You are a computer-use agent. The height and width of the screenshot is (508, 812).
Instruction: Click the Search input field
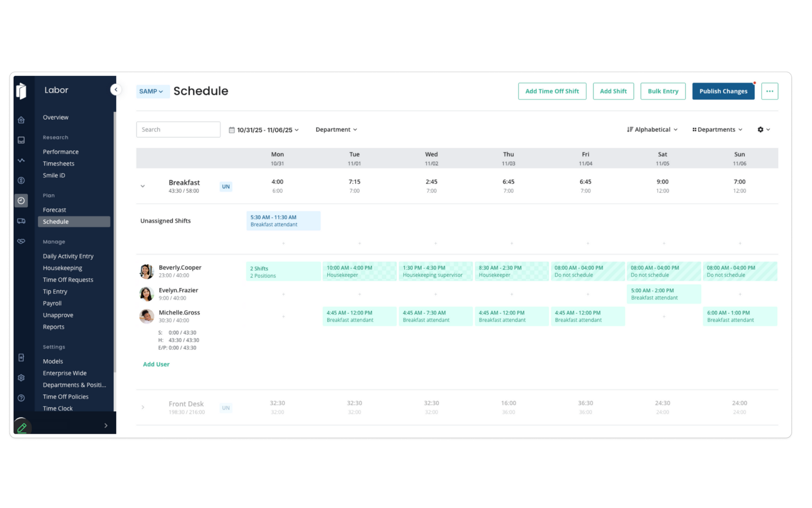178,130
